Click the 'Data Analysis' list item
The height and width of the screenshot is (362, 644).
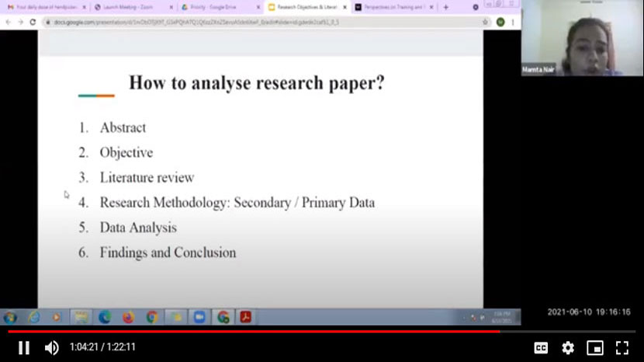pos(138,228)
